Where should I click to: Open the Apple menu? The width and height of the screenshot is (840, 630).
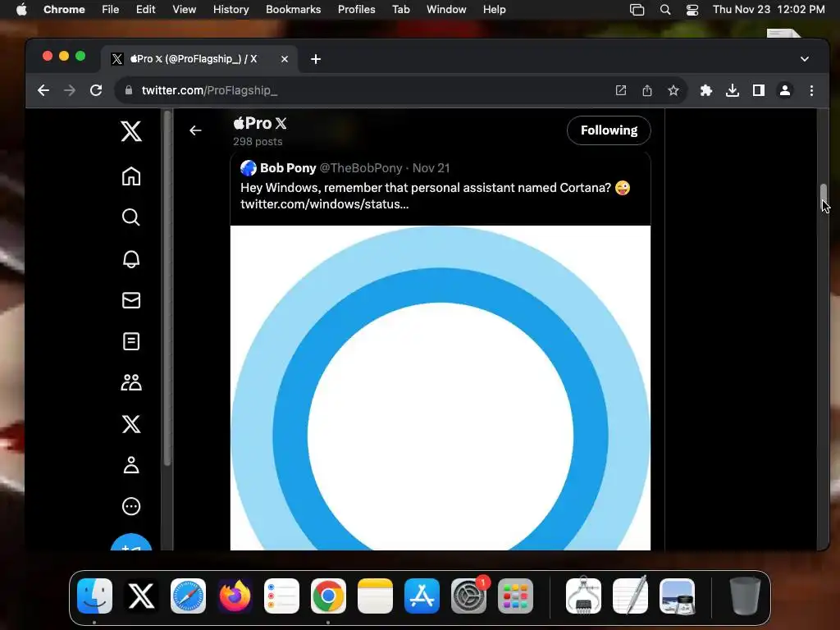pos(21,9)
